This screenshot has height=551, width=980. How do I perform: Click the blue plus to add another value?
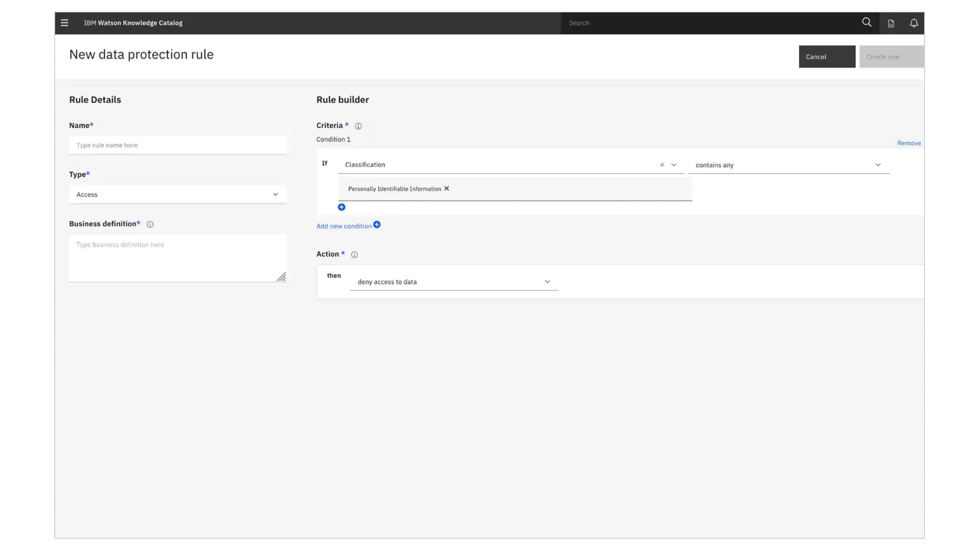(341, 207)
